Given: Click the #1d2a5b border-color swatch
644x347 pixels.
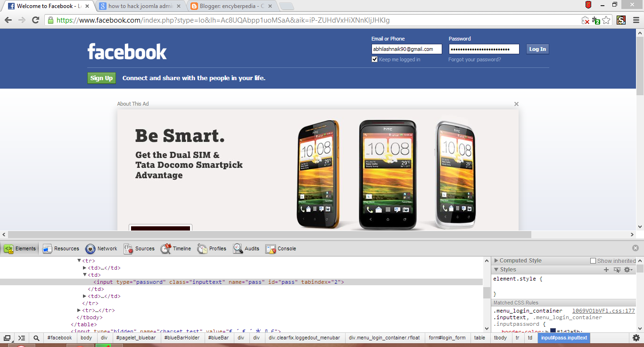Looking at the screenshot, I should pos(553,331).
